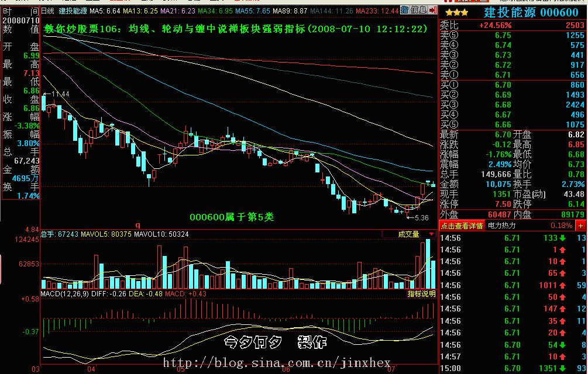Screen dimensions: 588x374
Task: Click the 日线 period label
Action: [48, 11]
